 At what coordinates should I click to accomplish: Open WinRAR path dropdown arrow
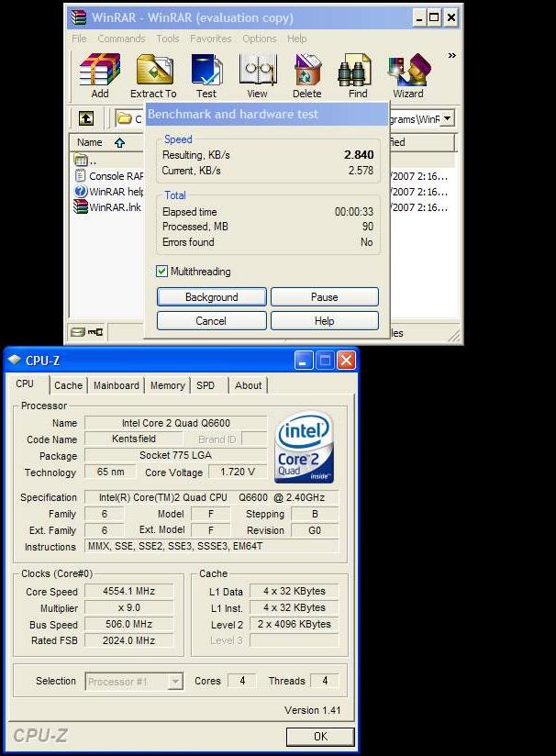coord(448,118)
